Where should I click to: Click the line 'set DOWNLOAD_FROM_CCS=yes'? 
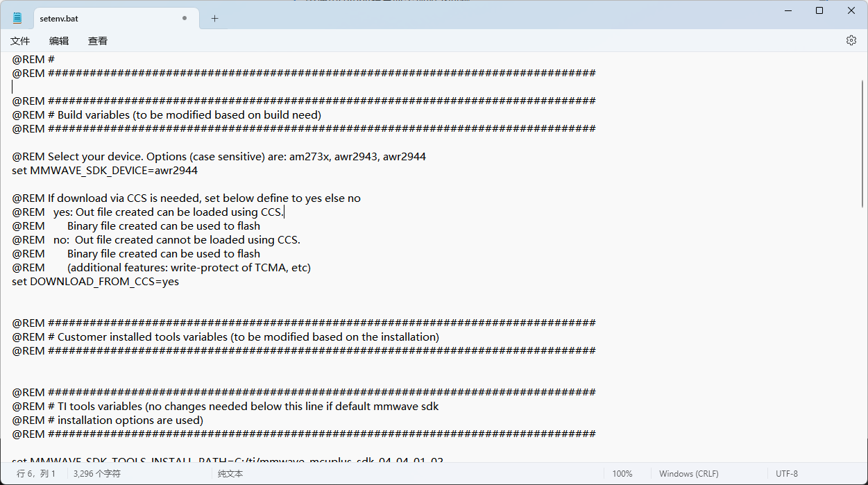tap(96, 281)
